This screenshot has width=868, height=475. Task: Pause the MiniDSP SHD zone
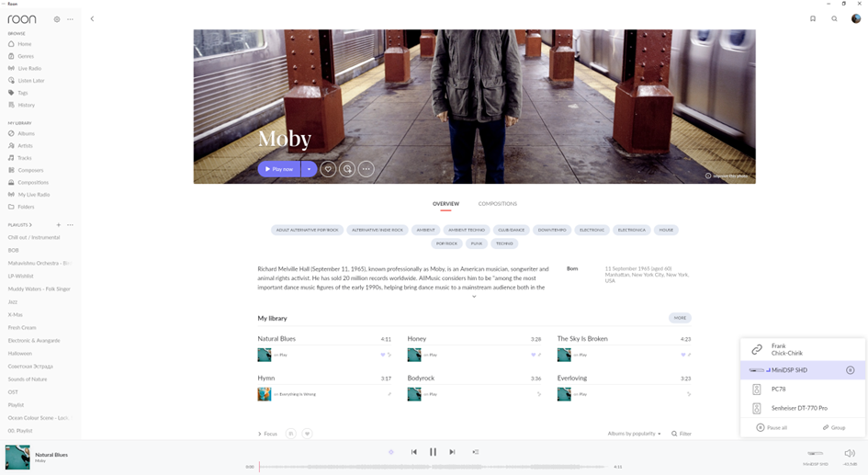(851, 370)
